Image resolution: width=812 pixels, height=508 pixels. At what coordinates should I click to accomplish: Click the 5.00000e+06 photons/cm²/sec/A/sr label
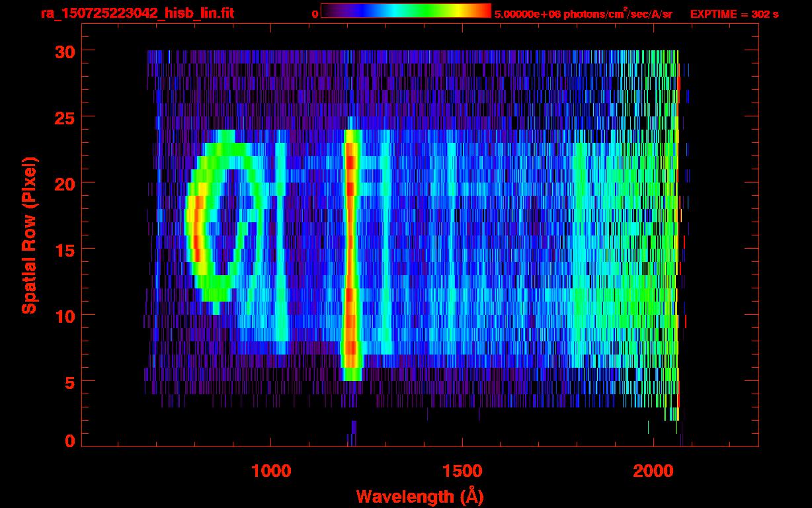(583, 13)
